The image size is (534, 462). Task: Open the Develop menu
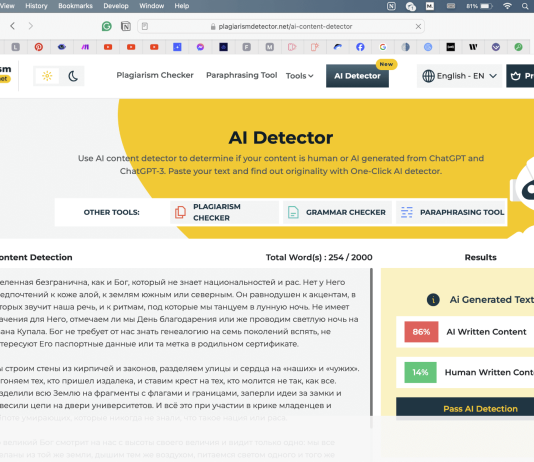pyautogui.click(x=116, y=6)
